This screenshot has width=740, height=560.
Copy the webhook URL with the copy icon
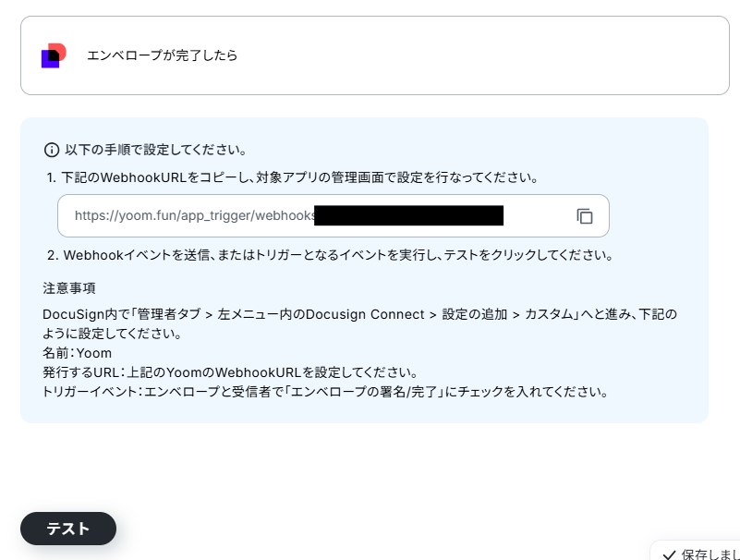[x=584, y=216]
